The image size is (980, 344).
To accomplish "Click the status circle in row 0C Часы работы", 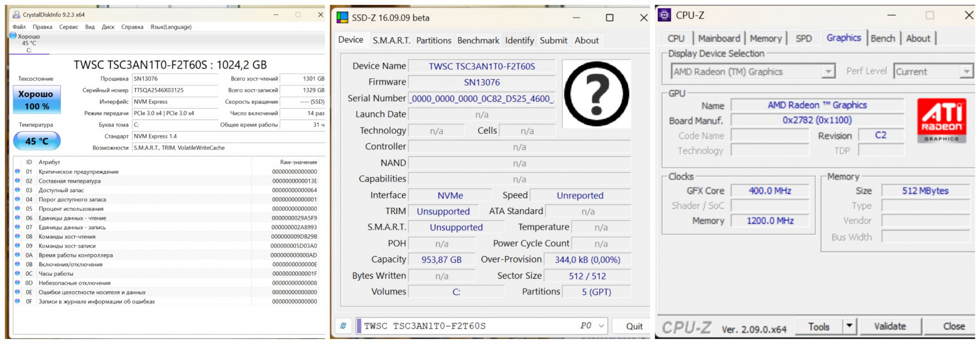I will pyautogui.click(x=18, y=274).
